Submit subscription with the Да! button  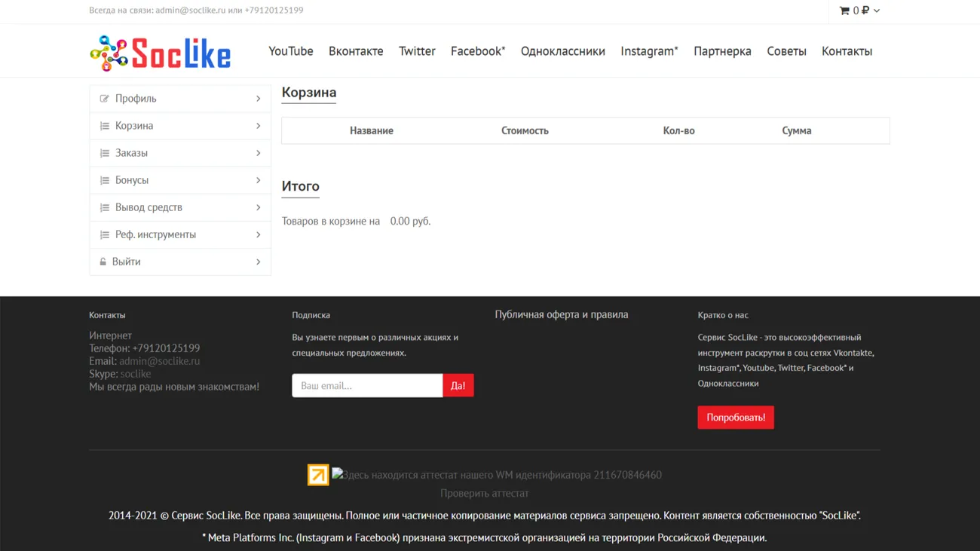(458, 385)
